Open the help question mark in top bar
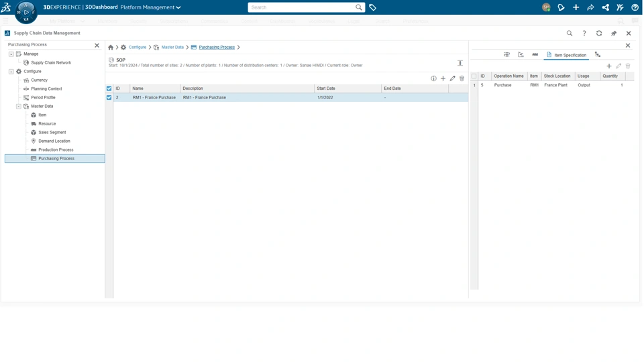The width and height of the screenshot is (644, 362). click(635, 7)
